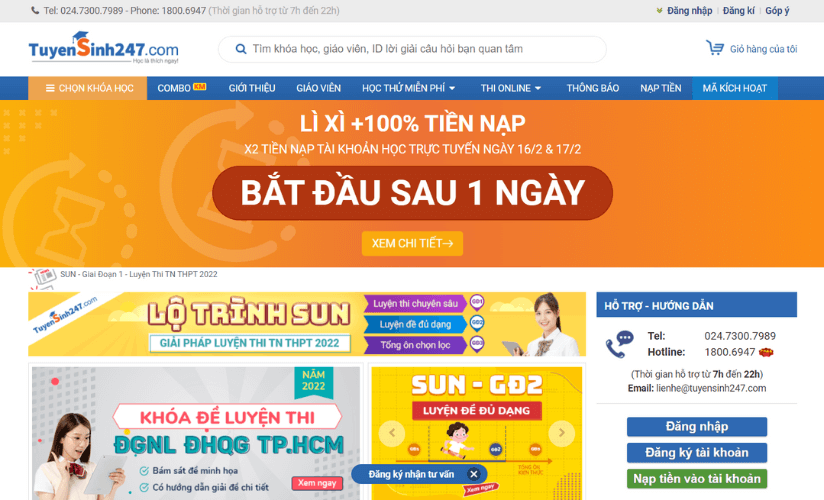Open the Đăng nhập dropdown at top
Viewport: 824px width, 500px height.
(684, 11)
